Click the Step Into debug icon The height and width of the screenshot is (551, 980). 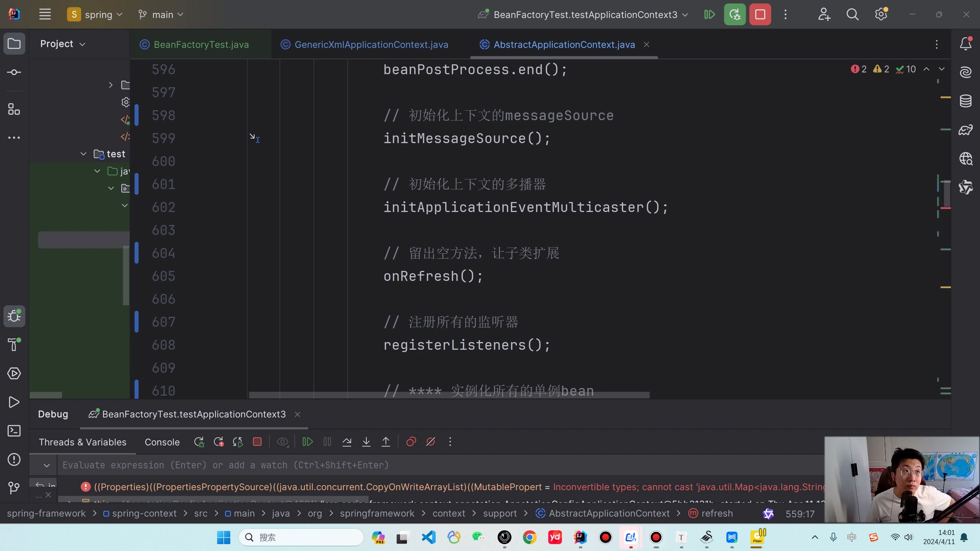(366, 442)
